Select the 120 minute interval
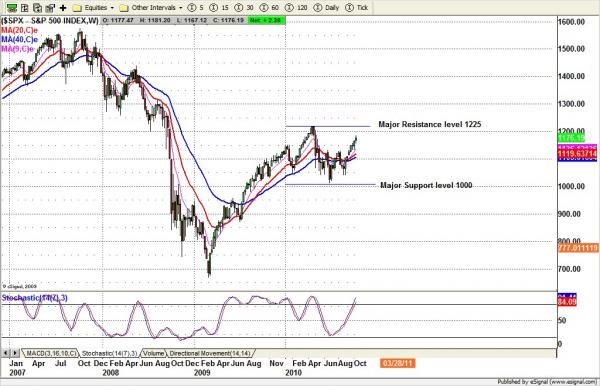 click(297, 8)
